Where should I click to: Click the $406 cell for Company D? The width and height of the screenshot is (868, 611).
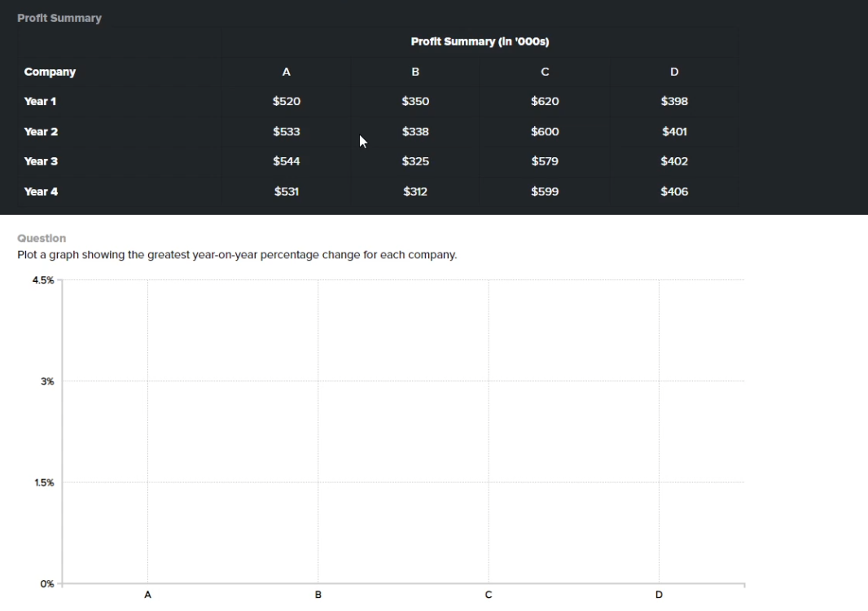coord(673,191)
